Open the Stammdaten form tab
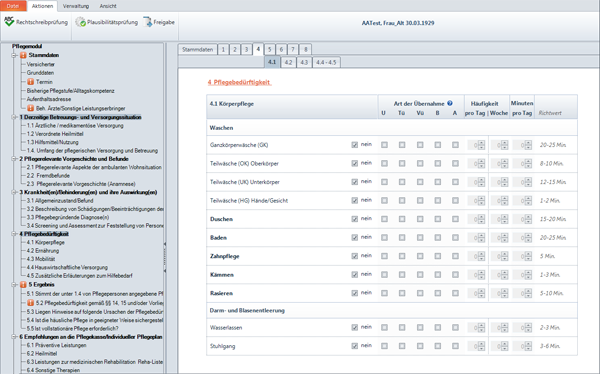 coord(197,49)
